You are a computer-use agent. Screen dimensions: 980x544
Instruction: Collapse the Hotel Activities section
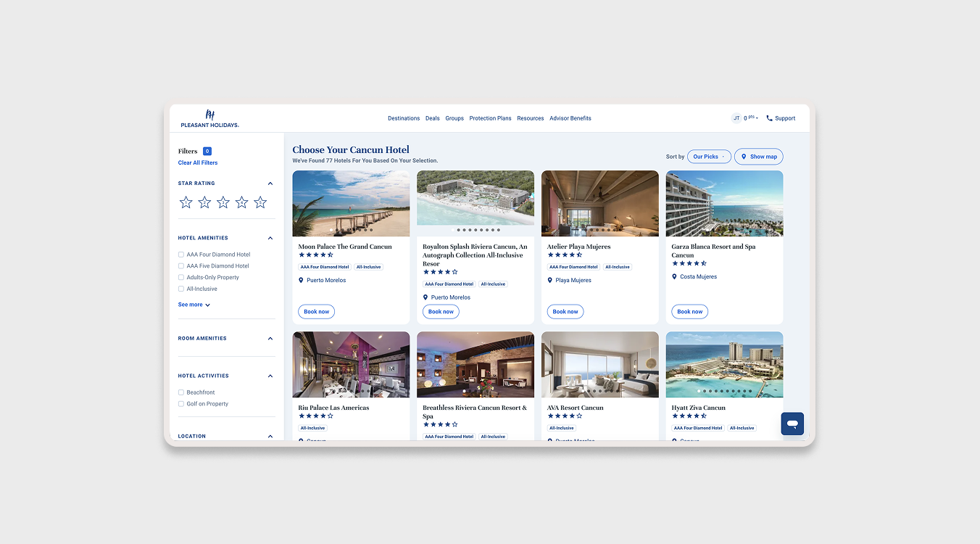(270, 376)
